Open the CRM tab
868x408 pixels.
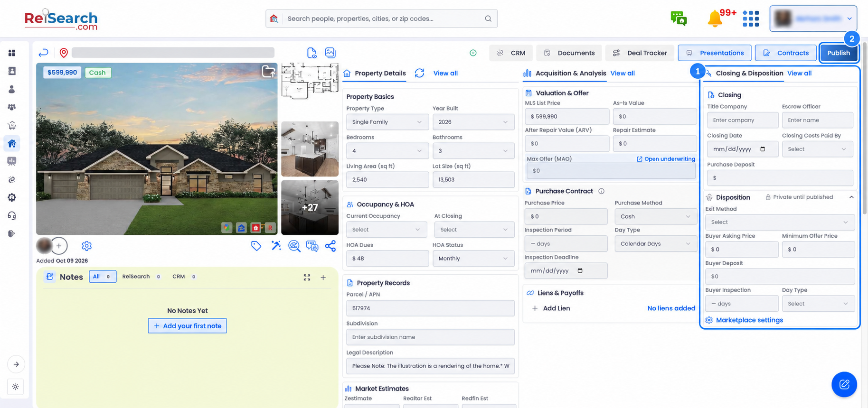pyautogui.click(x=511, y=53)
